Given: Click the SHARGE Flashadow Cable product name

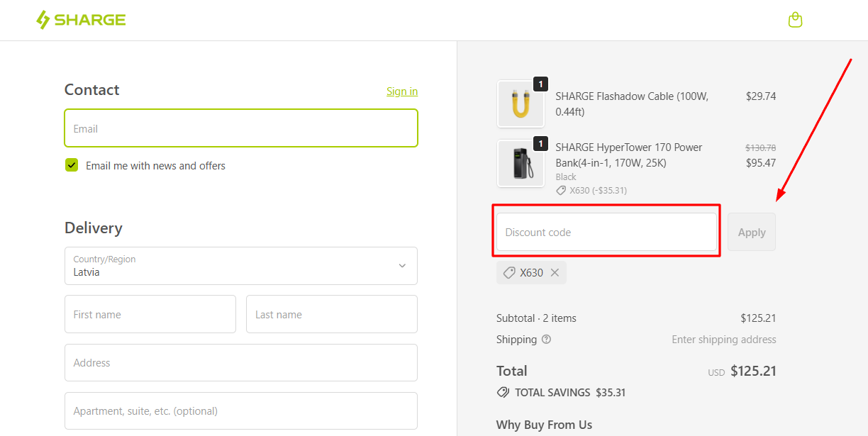Looking at the screenshot, I should pos(632,104).
